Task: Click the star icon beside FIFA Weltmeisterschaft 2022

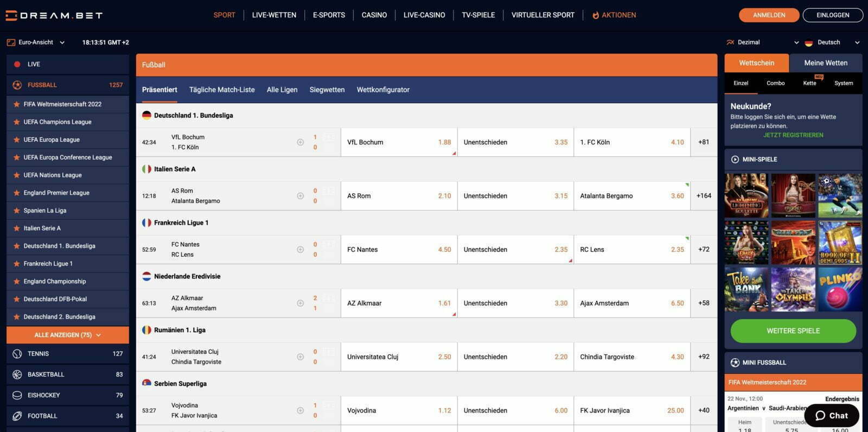Action: (x=17, y=104)
